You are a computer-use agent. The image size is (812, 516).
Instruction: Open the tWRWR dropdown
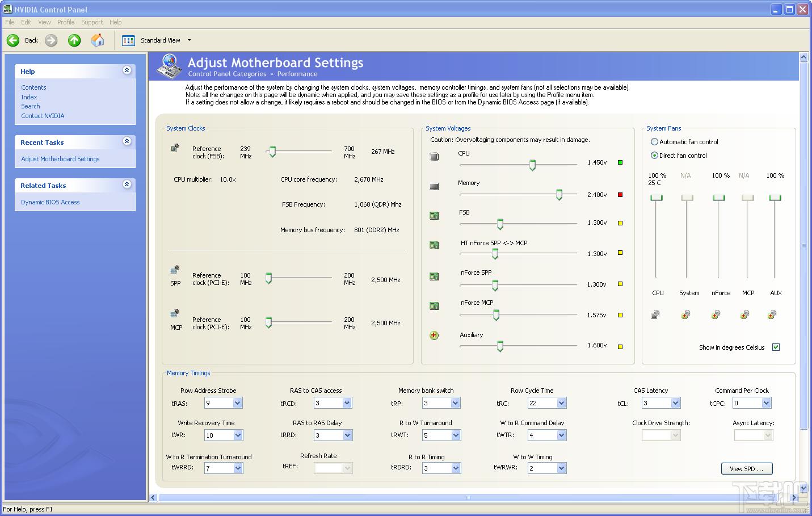[x=561, y=468]
